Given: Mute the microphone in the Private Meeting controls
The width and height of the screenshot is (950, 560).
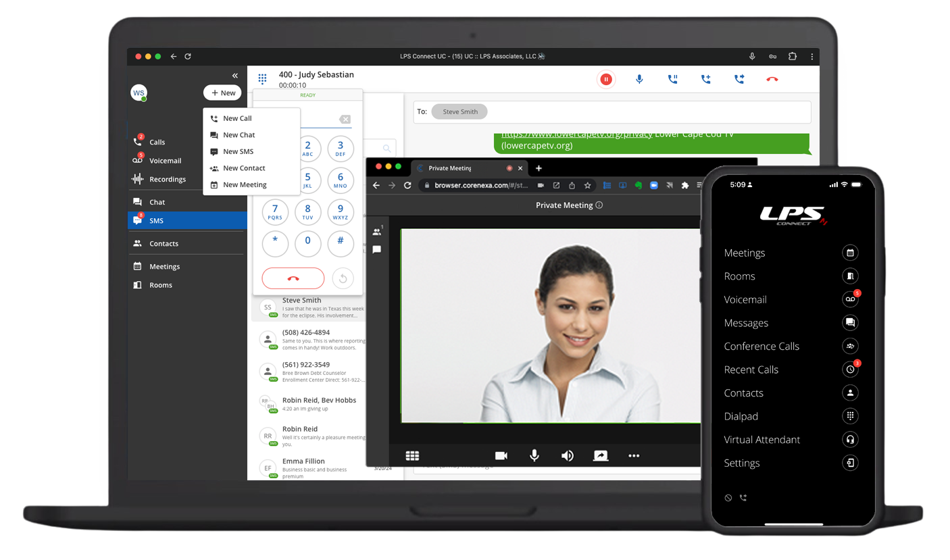Looking at the screenshot, I should [x=534, y=455].
